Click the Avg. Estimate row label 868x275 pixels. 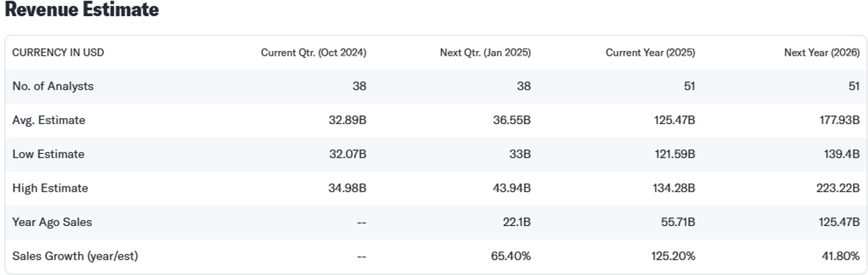click(x=49, y=120)
